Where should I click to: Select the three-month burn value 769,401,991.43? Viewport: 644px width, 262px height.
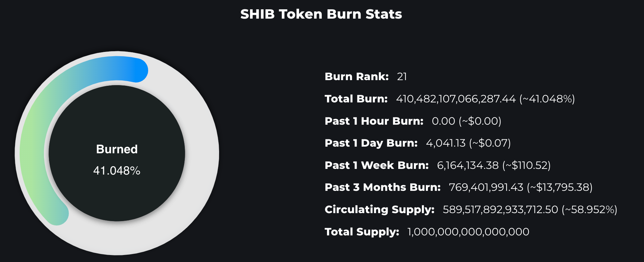tap(486, 187)
